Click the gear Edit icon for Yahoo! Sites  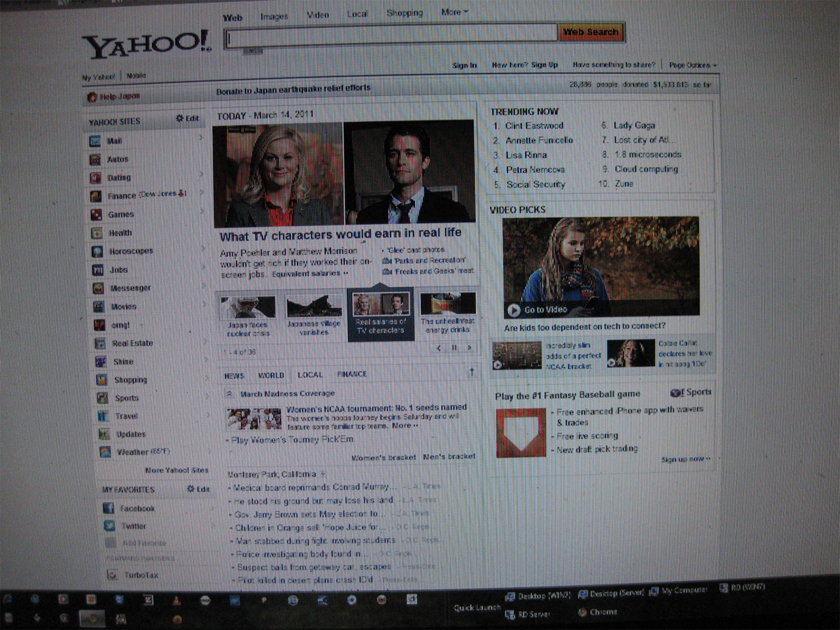click(x=180, y=119)
